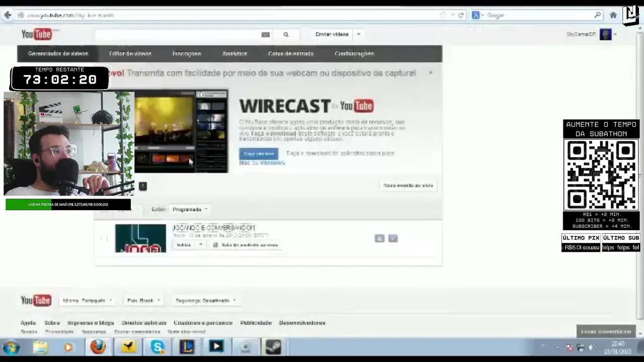Switch to the Analytics tab
Screen dimensions: 644x362
tap(234, 54)
